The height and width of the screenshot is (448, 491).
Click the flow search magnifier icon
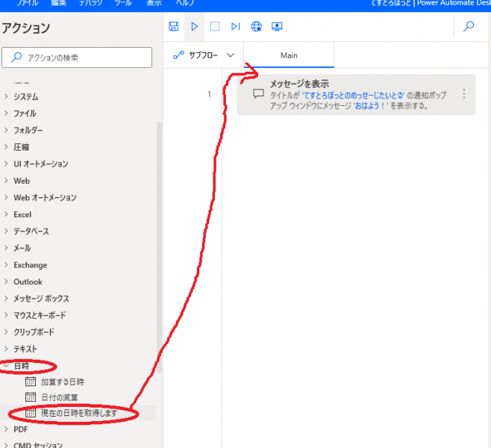click(x=469, y=27)
